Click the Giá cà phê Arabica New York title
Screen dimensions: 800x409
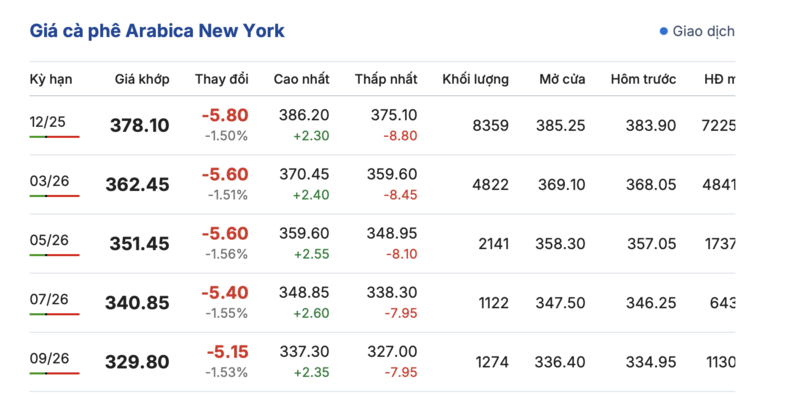click(157, 31)
